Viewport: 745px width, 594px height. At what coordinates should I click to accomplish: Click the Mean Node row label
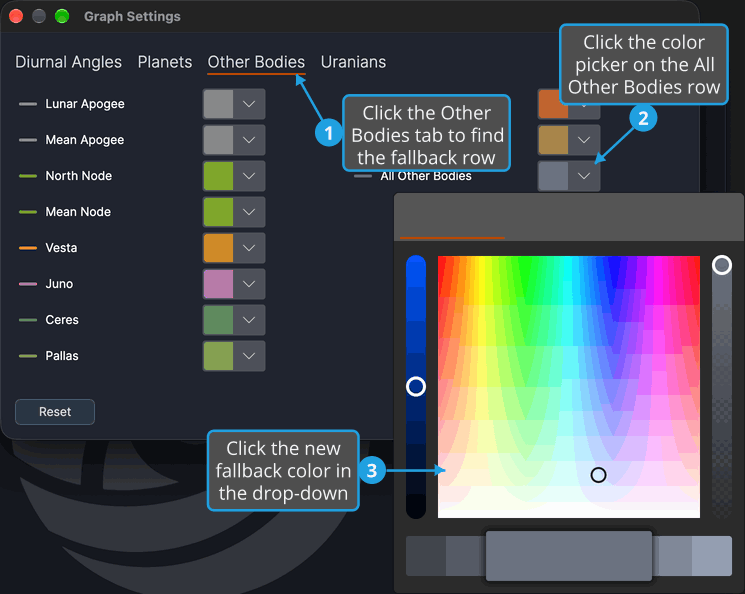(78, 212)
